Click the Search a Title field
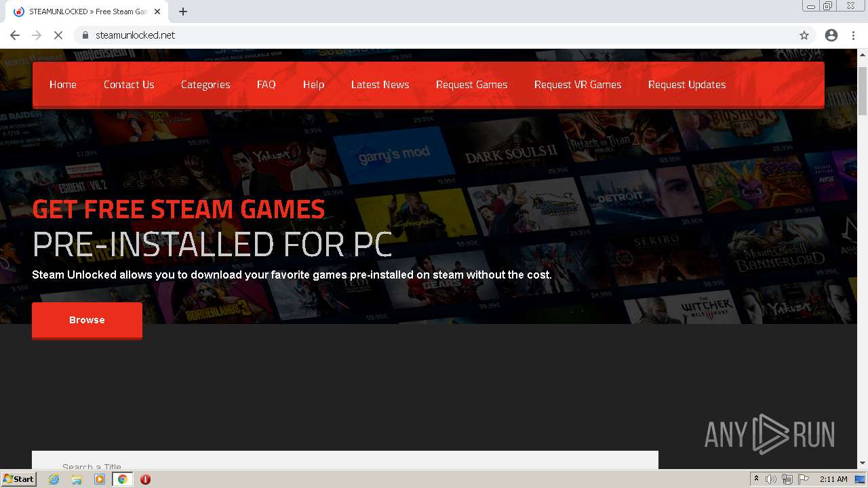 (x=344, y=461)
